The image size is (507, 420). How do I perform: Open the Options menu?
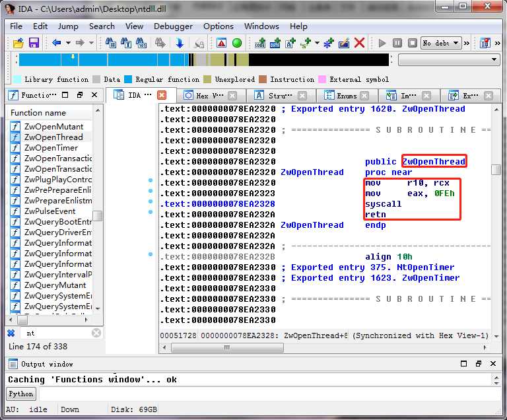[219, 26]
